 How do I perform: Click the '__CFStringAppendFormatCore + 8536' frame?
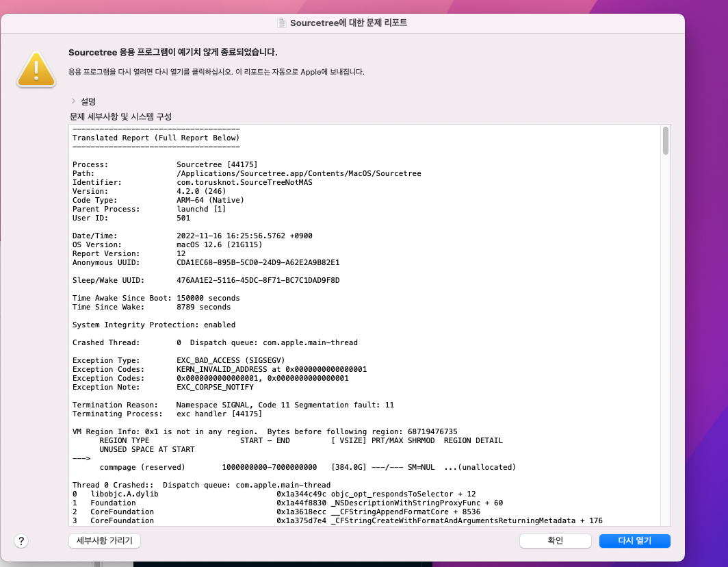point(405,512)
